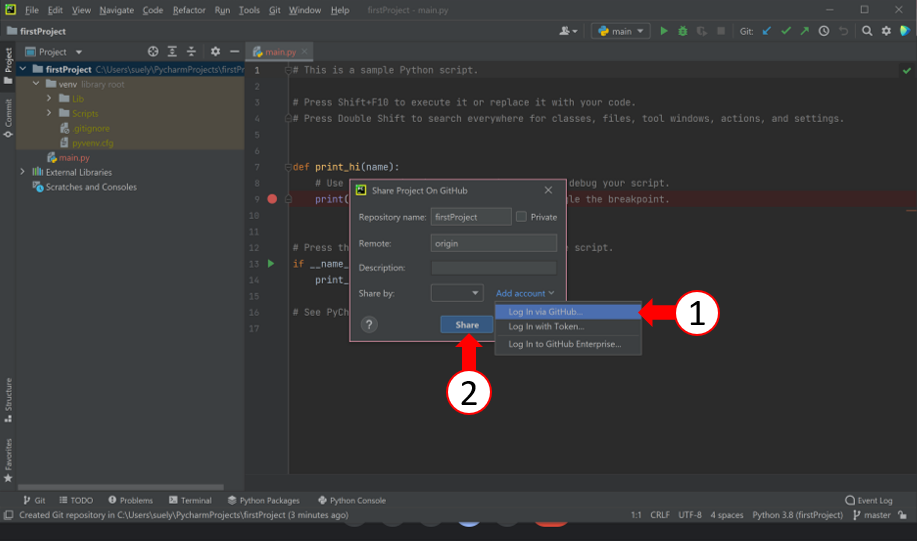Start debugging with the green bug icon
This screenshot has height=541, width=917.
pos(682,31)
